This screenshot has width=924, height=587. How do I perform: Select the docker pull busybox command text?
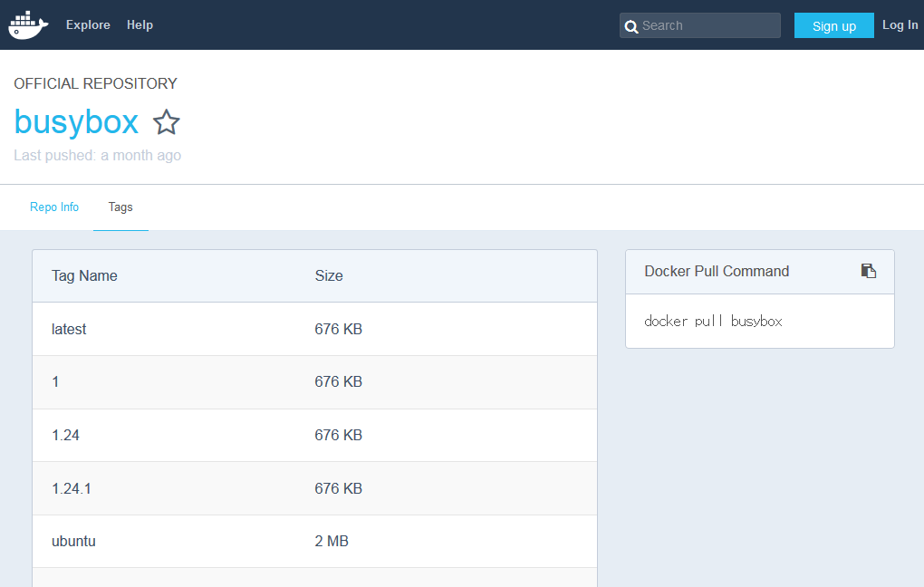[x=713, y=322]
